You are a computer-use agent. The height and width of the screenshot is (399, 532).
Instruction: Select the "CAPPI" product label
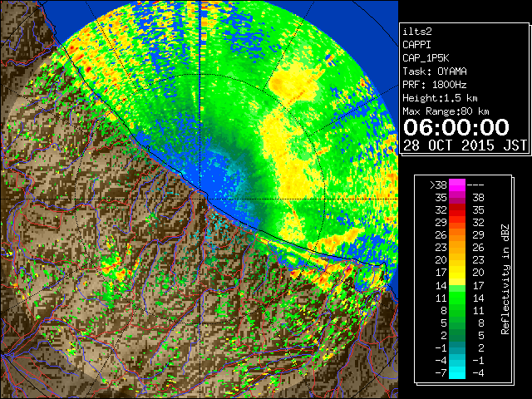[416, 45]
